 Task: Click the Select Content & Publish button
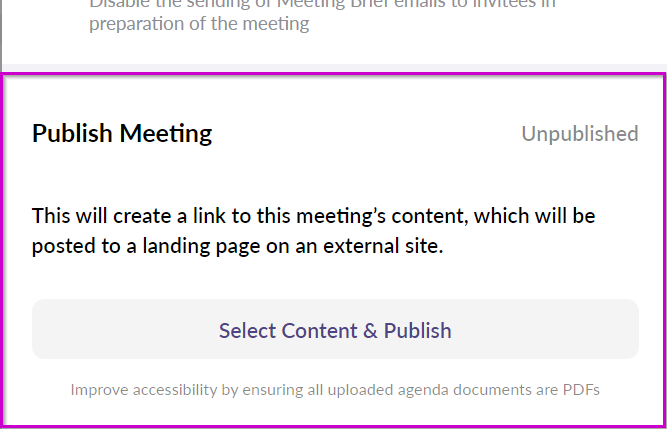pos(335,330)
